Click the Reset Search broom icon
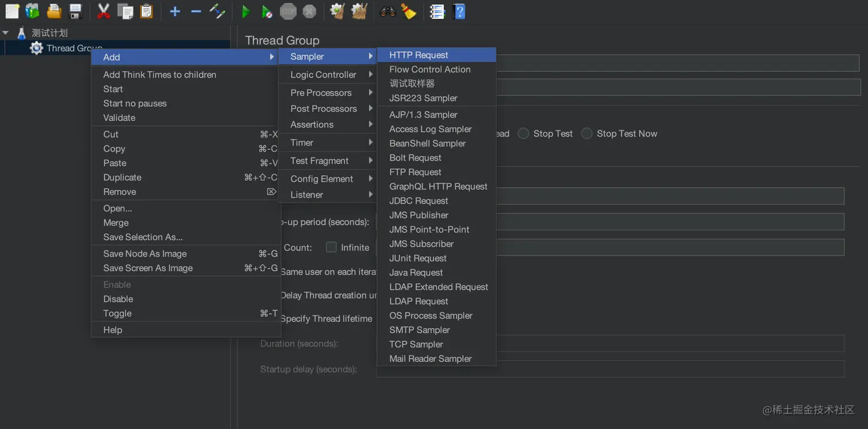The height and width of the screenshot is (429, 868). tap(409, 11)
